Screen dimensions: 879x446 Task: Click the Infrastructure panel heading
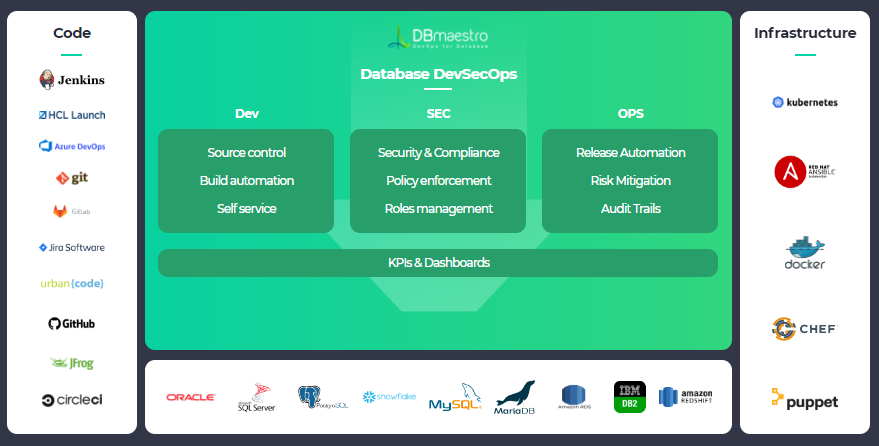click(805, 33)
